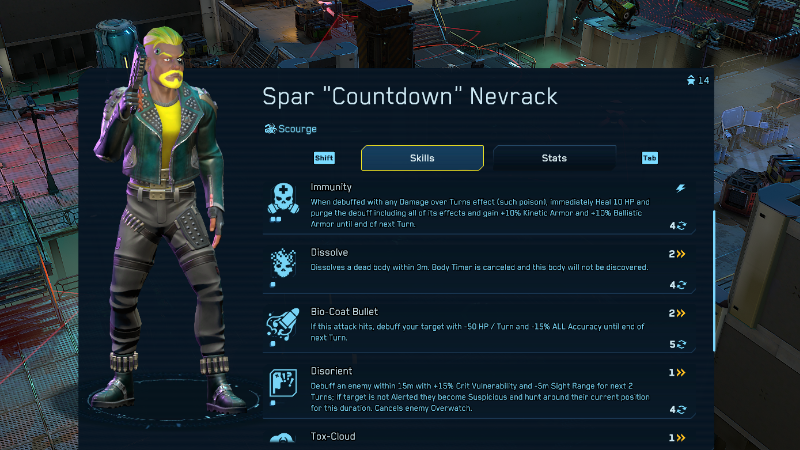Expand Disorient action cost chevron

pos(681,372)
